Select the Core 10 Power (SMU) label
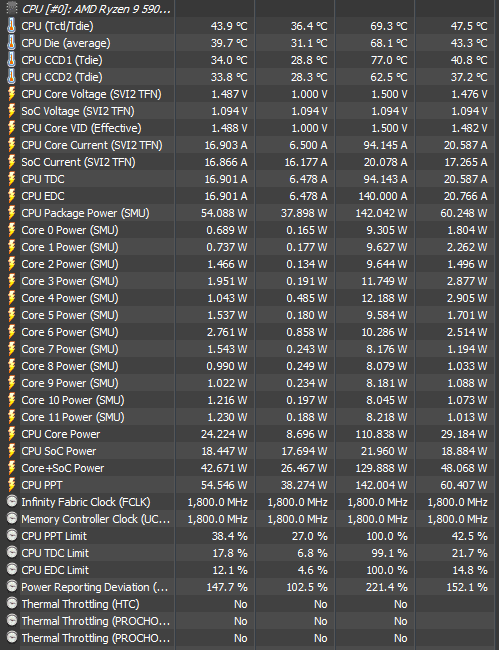The height and width of the screenshot is (650, 499). coord(73,400)
